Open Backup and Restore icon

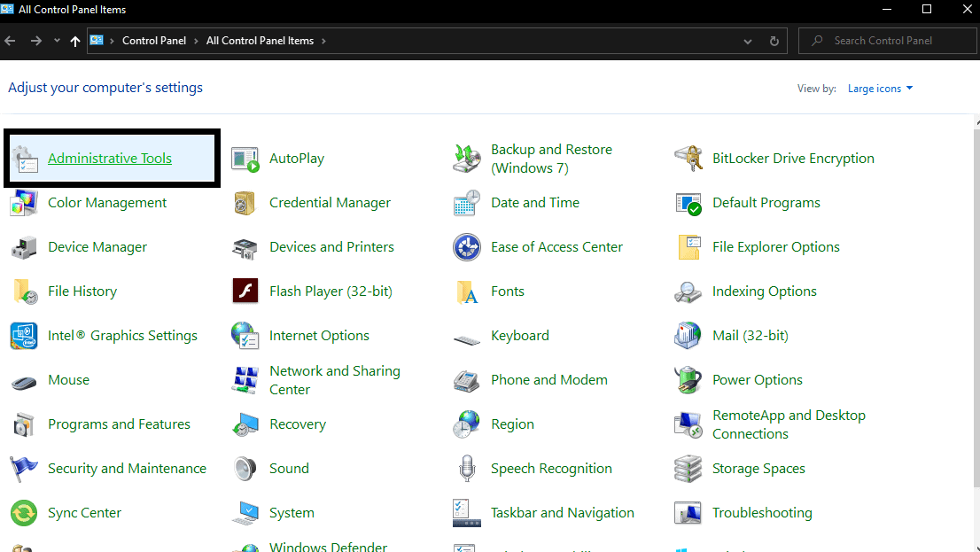(x=466, y=159)
